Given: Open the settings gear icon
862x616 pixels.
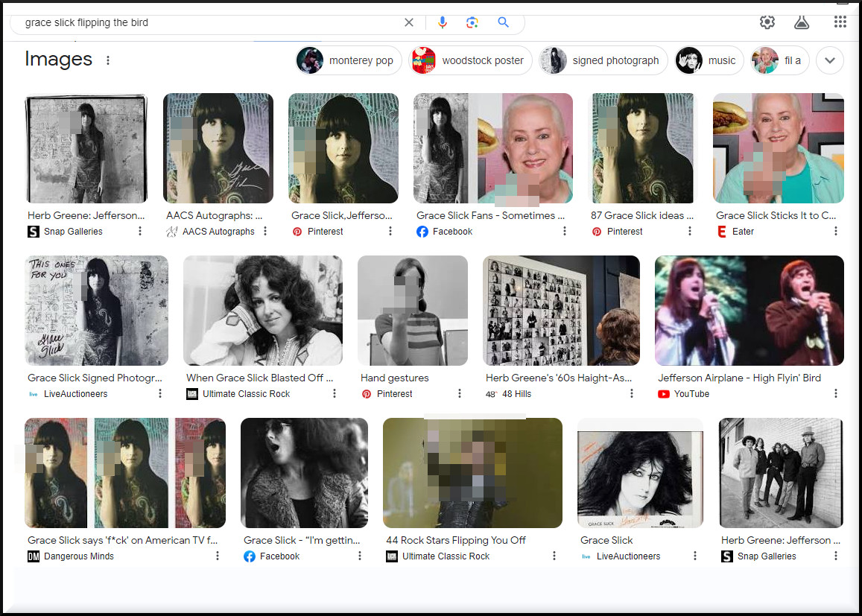Looking at the screenshot, I should click(767, 22).
